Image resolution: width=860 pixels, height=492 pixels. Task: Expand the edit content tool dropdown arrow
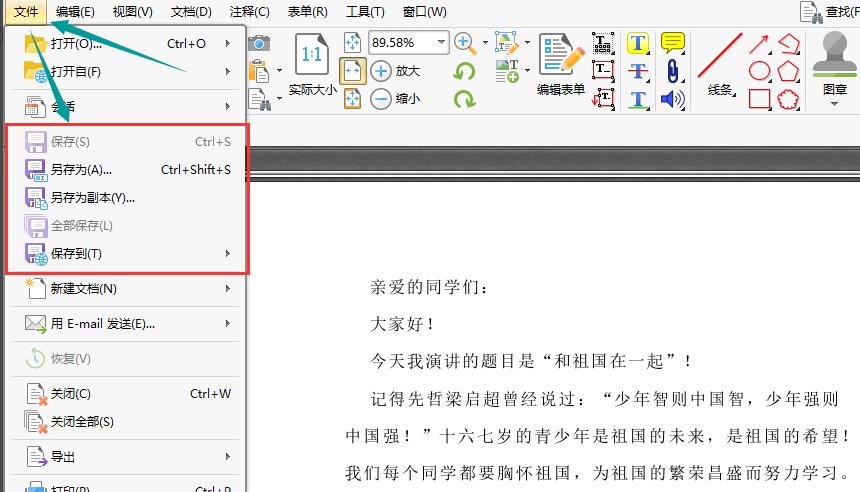click(x=527, y=42)
